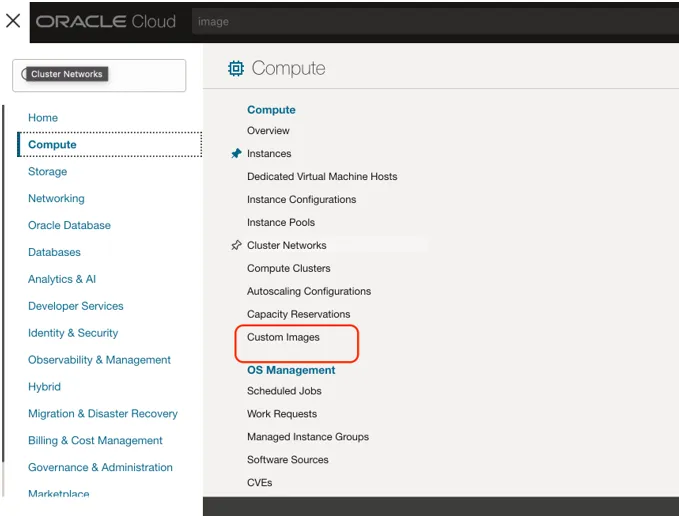The image size is (679, 516).
Task: Open Work Requests
Action: 282,413
